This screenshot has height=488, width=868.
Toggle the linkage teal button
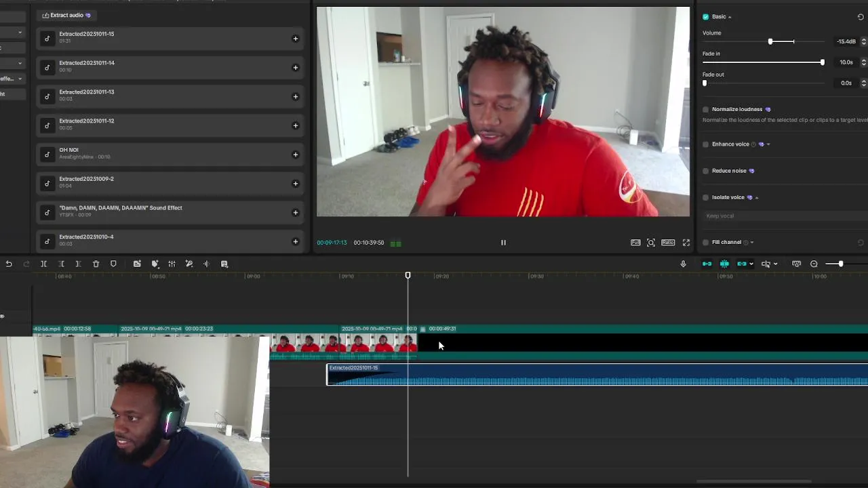tap(742, 264)
